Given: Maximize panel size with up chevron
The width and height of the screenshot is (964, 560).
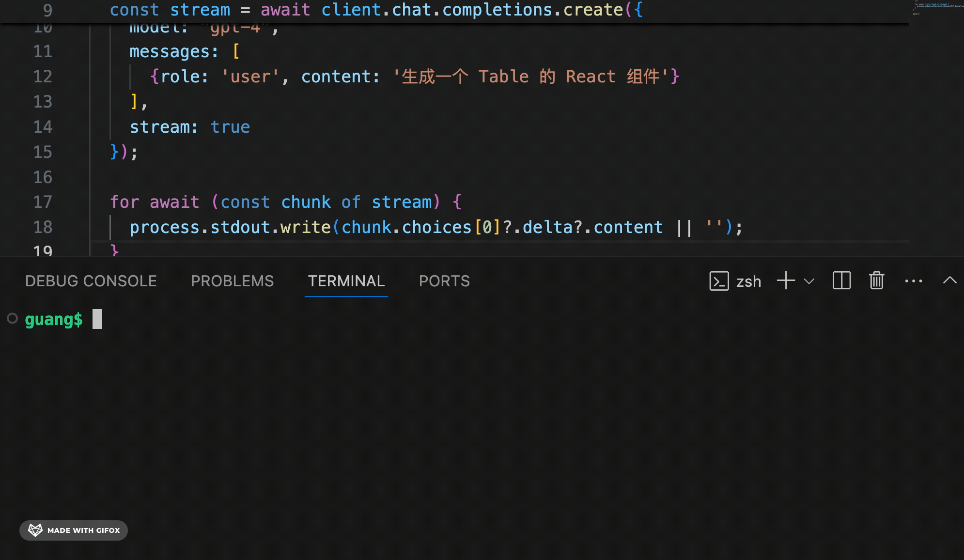Looking at the screenshot, I should tap(949, 280).
